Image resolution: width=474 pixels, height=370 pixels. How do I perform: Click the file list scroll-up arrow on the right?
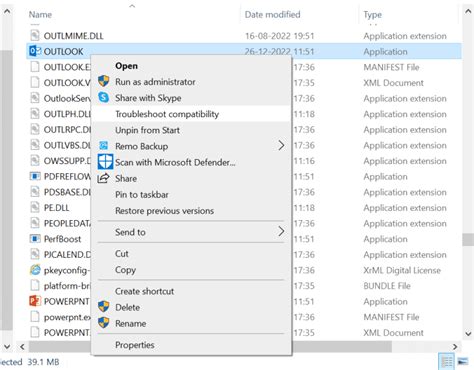(468, 11)
